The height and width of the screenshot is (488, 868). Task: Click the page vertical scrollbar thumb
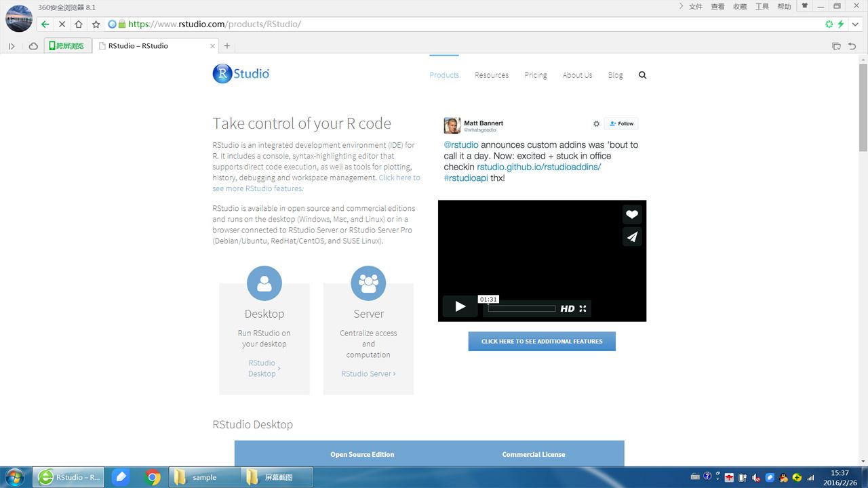[863, 108]
